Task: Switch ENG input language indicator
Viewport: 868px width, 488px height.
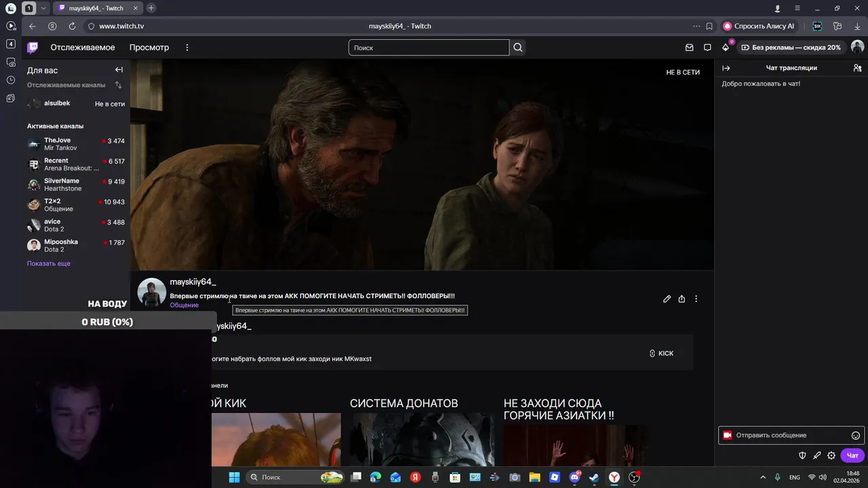Action: (794, 477)
